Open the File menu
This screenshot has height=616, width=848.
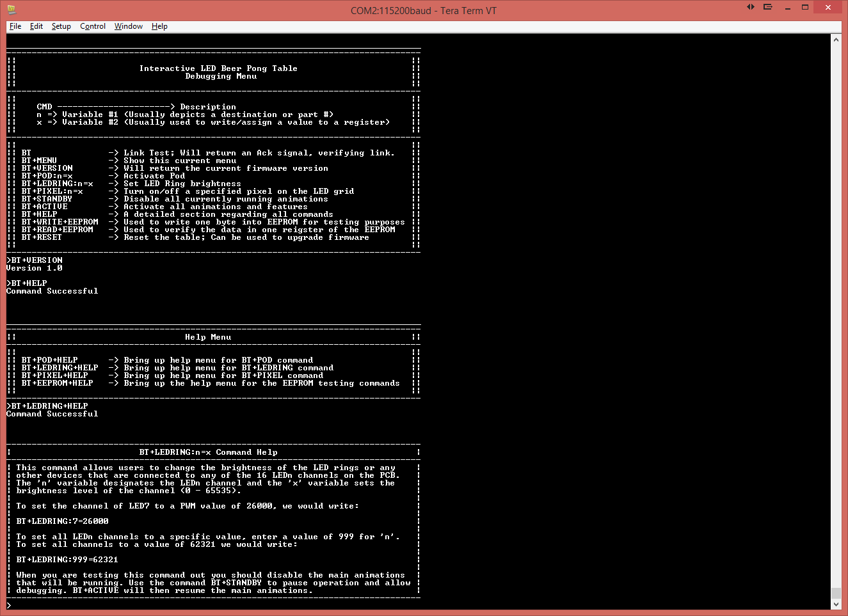pos(15,26)
